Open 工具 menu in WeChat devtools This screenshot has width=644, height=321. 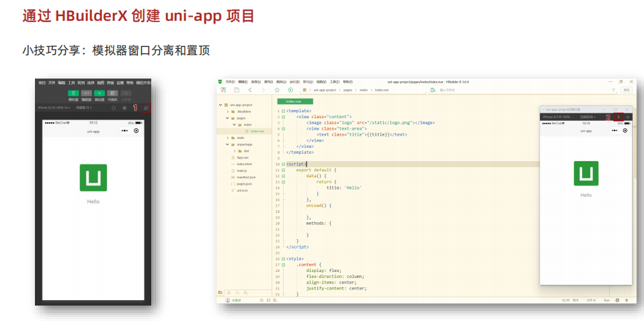[x=71, y=83]
